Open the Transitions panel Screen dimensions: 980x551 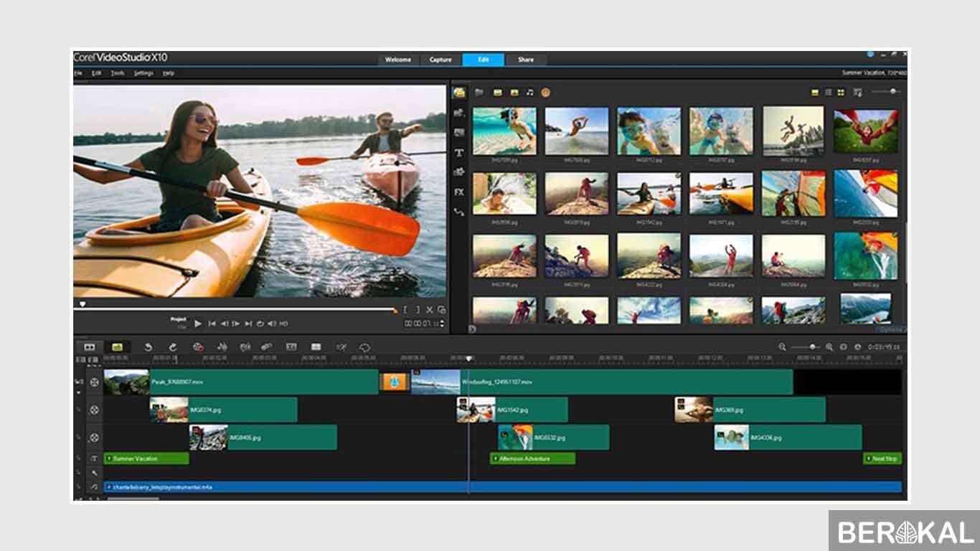click(x=458, y=133)
